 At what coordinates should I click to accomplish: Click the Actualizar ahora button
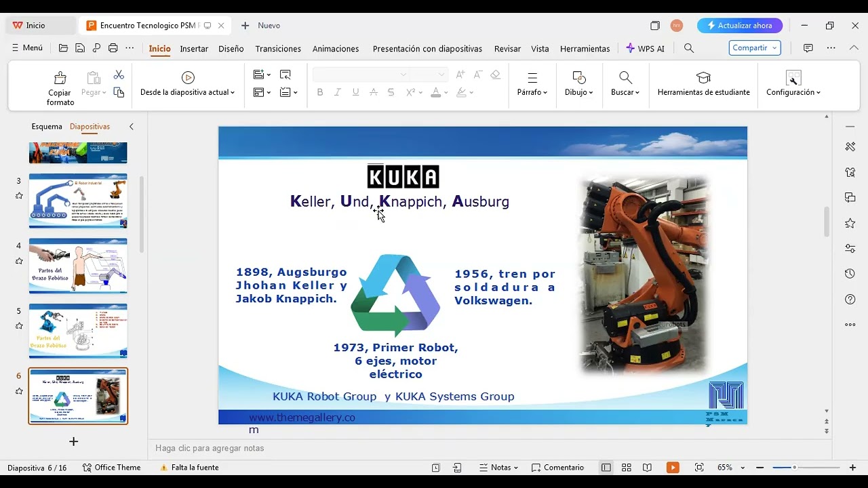pyautogui.click(x=740, y=26)
